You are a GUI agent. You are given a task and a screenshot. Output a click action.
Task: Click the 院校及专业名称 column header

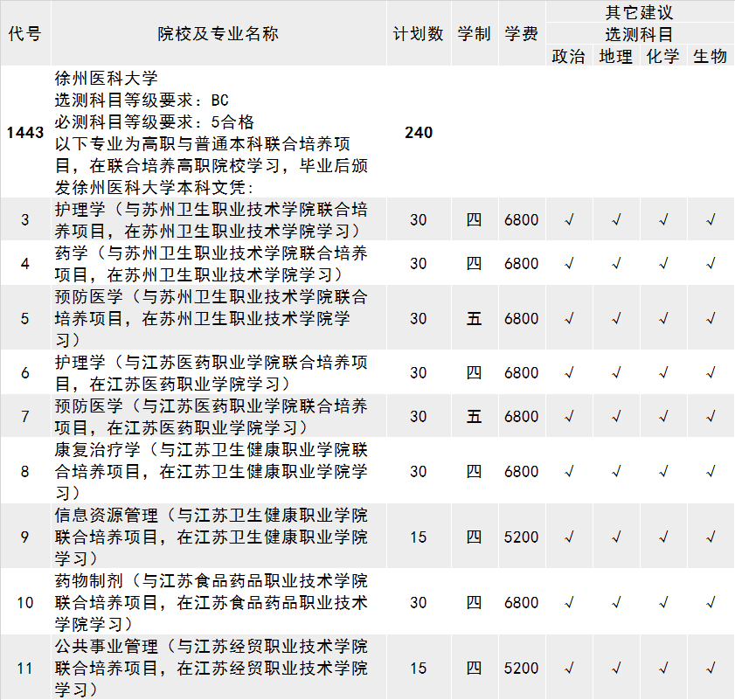[x=218, y=34]
